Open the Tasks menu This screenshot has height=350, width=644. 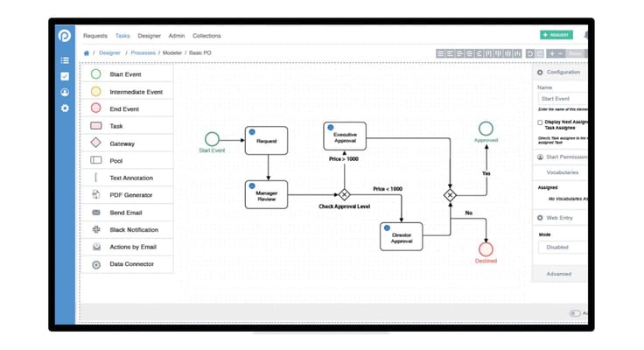(x=122, y=36)
